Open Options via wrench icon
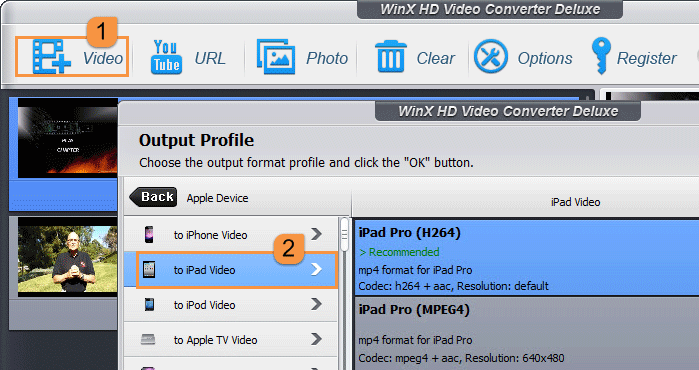Image resolution: width=699 pixels, height=370 pixels. tap(491, 57)
